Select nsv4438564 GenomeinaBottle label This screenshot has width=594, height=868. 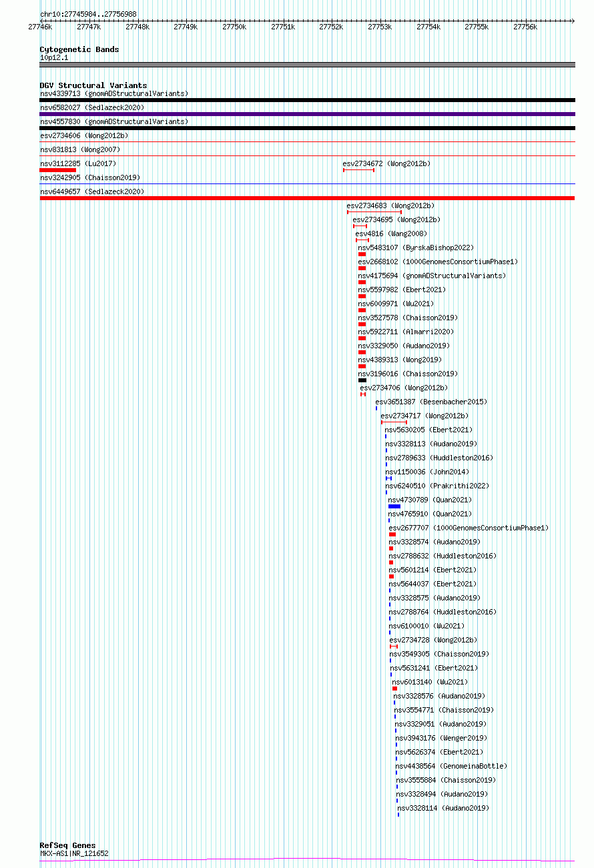(x=451, y=766)
